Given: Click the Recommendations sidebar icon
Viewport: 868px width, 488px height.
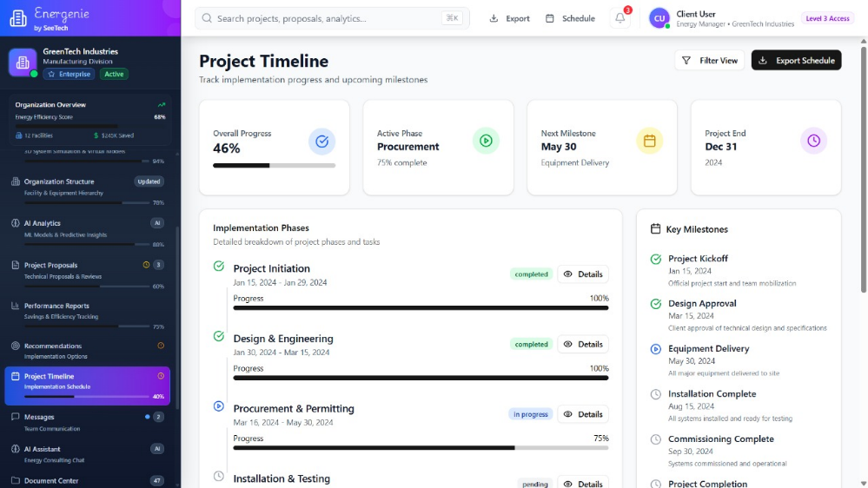Looking at the screenshot, I should (x=16, y=346).
